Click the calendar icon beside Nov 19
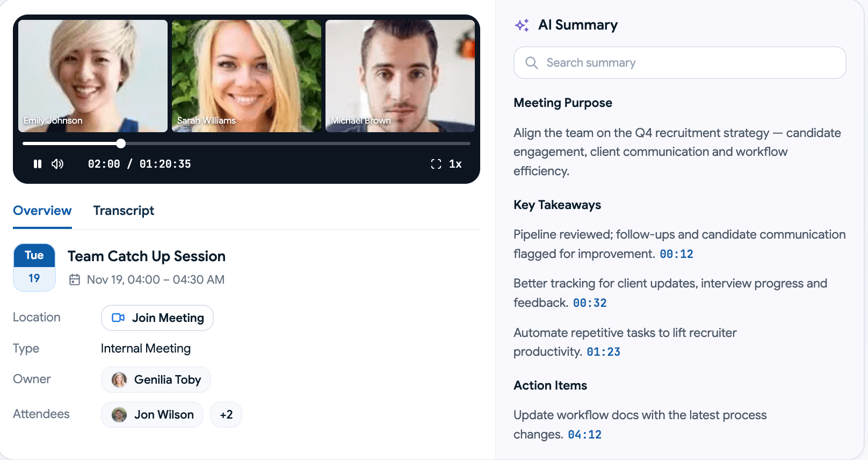 tap(75, 280)
